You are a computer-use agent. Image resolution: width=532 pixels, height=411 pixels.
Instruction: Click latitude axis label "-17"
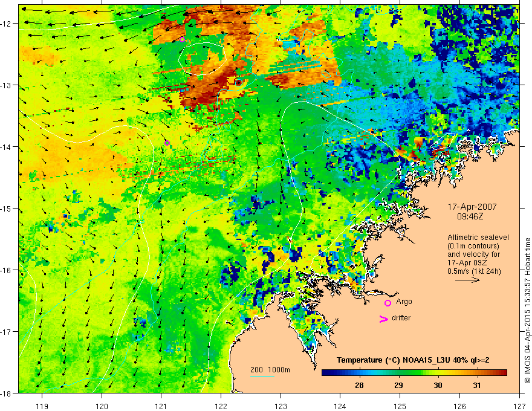click(x=7, y=332)
